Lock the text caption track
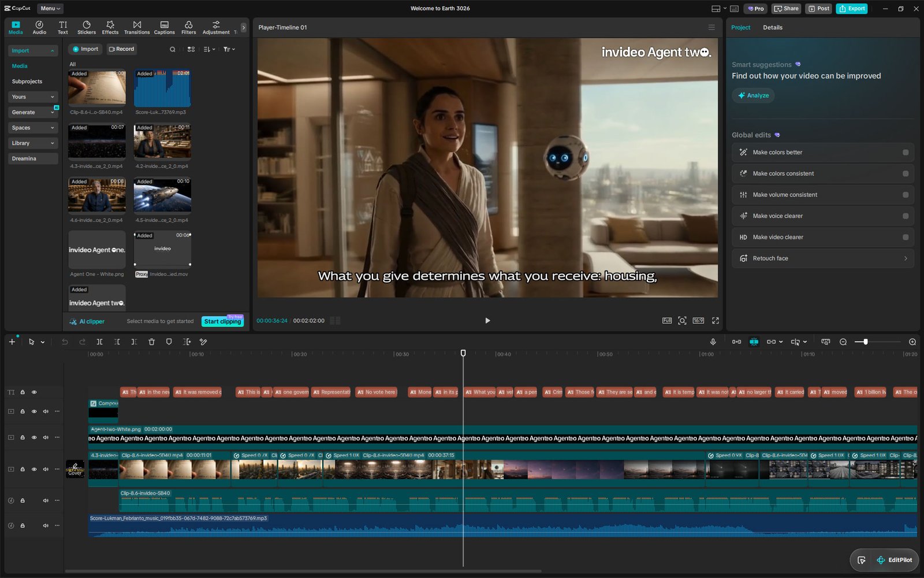This screenshot has height=578, width=924. click(x=23, y=392)
